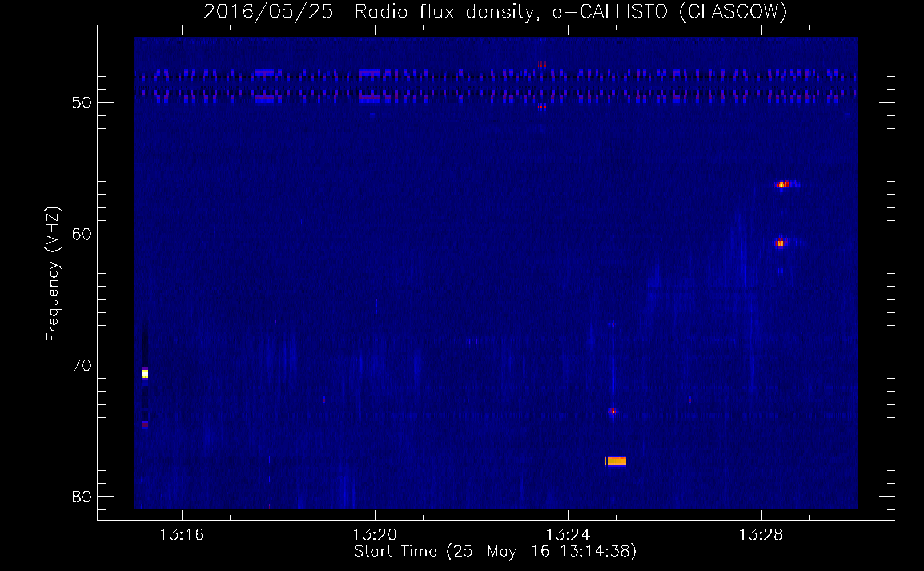Click the bright orange burst near 77 MHz

616,461
